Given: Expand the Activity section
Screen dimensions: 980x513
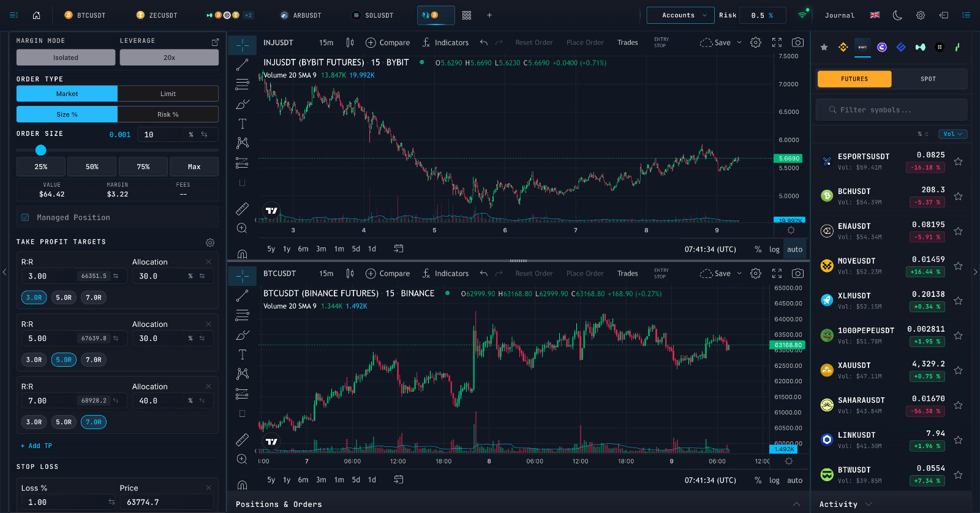Looking at the screenshot, I should click(869, 504).
